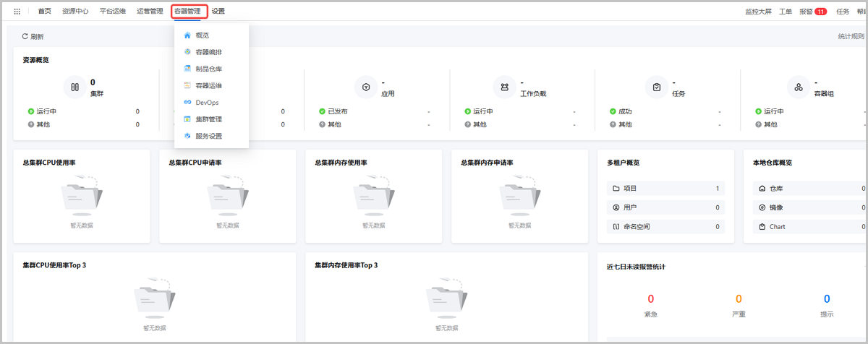The image size is (868, 344).
Task: Open the 资源中心 navigation menu
Action: tap(75, 12)
